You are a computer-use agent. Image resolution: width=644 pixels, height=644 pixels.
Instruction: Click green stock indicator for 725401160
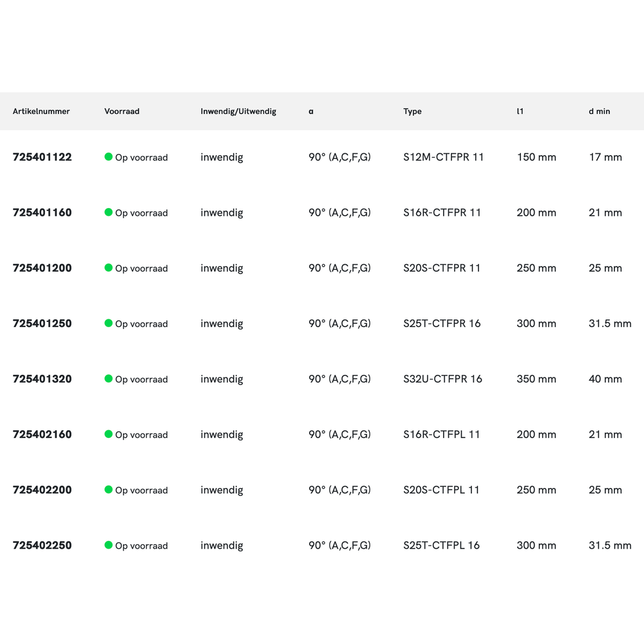point(108,212)
